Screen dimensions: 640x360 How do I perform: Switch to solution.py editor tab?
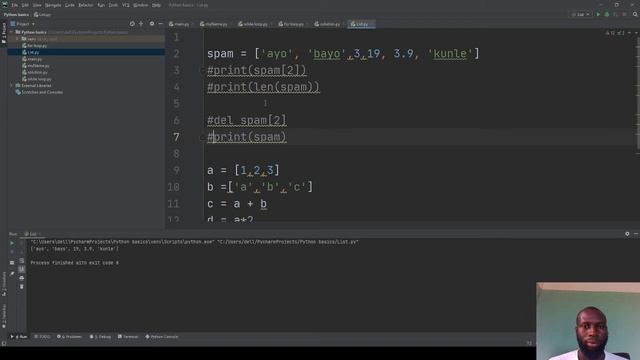pos(328,24)
